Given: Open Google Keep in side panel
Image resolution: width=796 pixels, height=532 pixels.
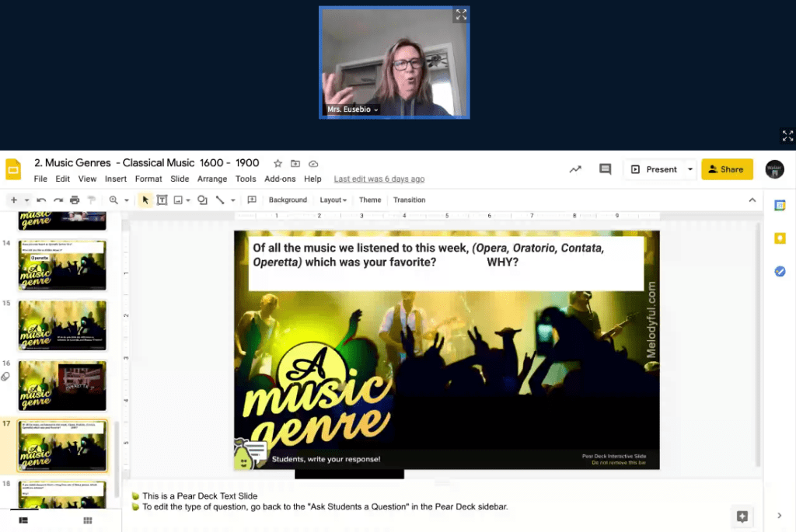Looking at the screenshot, I should [x=780, y=238].
